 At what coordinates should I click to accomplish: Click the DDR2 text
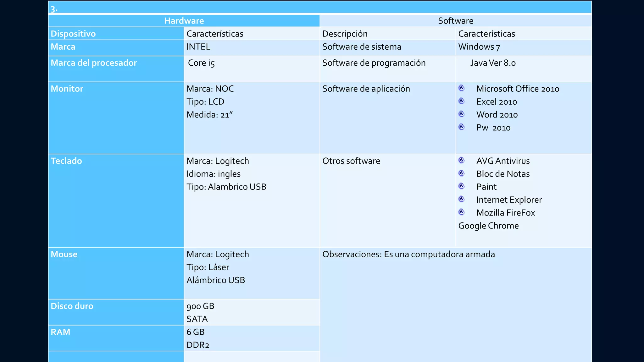[x=198, y=345]
